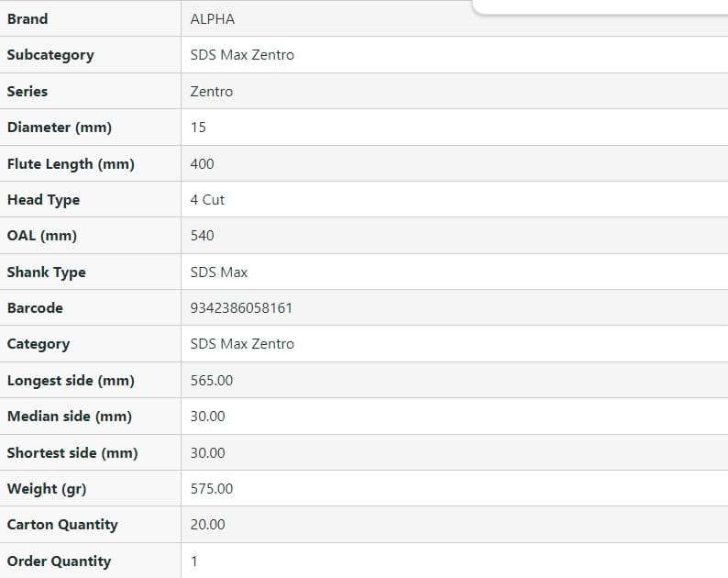Click the Shortest side value 30.00
The height and width of the screenshot is (578, 728).
click(208, 453)
